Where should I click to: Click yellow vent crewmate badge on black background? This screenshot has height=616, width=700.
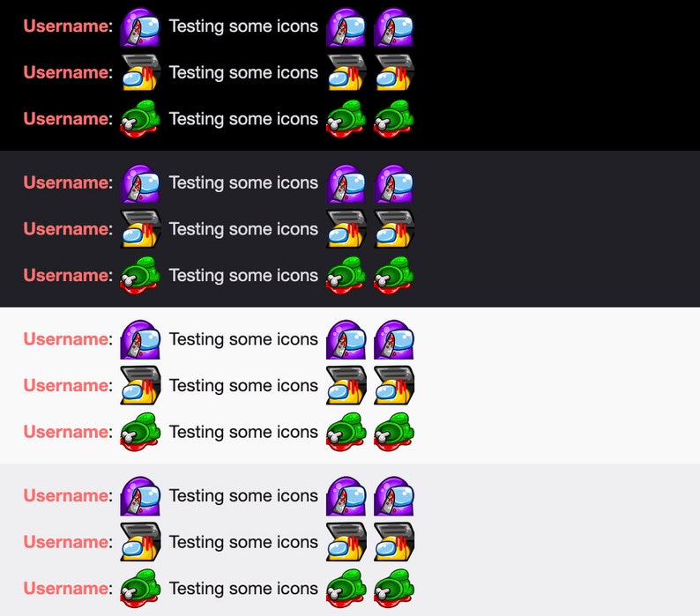click(140, 73)
